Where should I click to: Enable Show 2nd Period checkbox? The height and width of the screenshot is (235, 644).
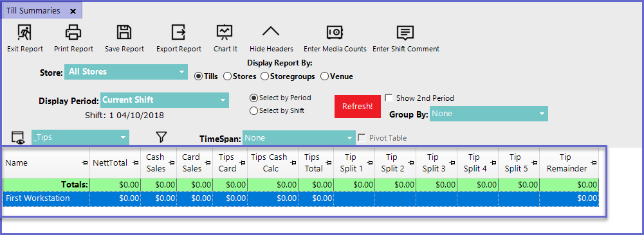pyautogui.click(x=389, y=98)
